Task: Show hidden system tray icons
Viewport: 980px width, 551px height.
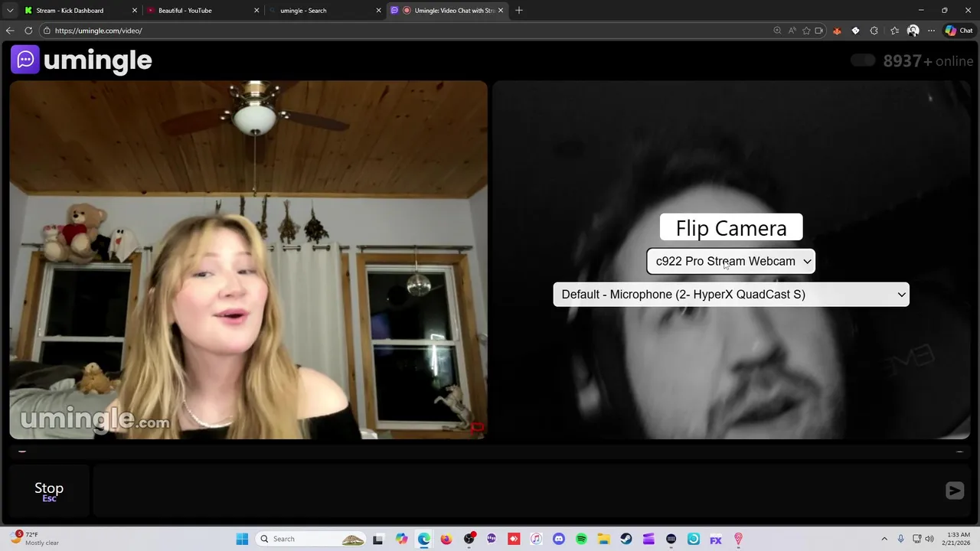Action: point(884,539)
